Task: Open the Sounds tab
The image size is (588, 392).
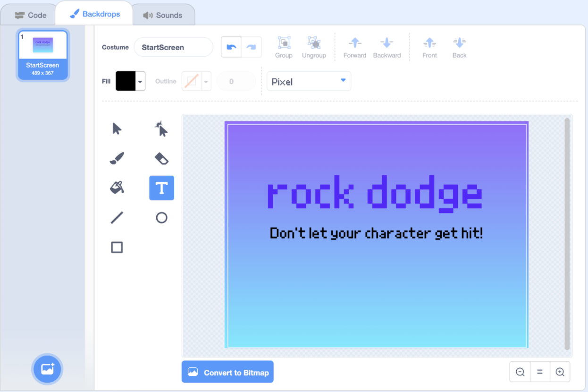Action: (x=163, y=15)
